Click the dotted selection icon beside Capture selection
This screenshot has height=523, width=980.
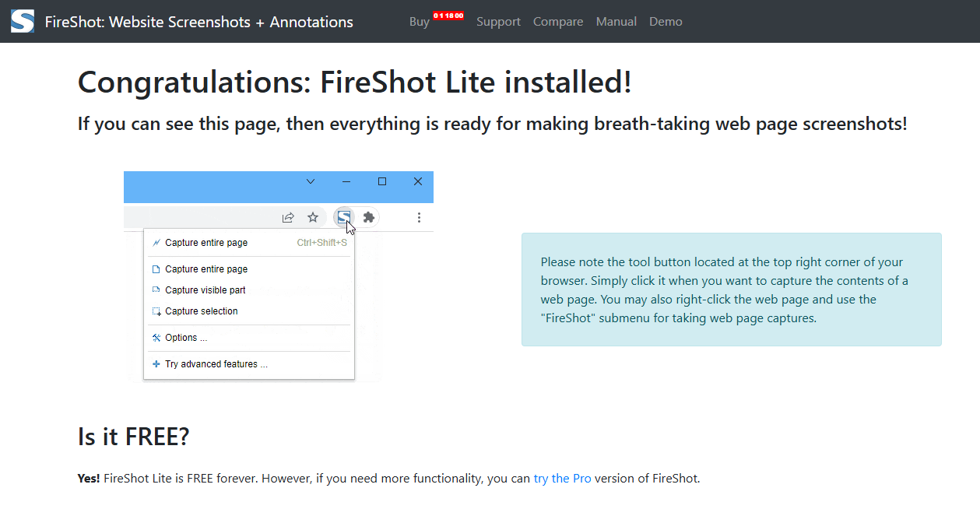coord(156,311)
